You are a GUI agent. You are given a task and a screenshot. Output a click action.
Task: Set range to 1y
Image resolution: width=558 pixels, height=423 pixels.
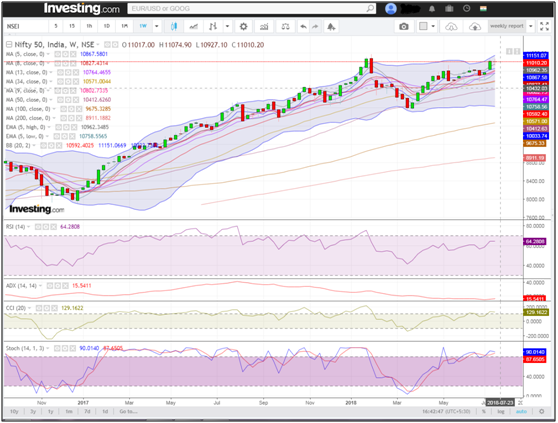coord(51,412)
